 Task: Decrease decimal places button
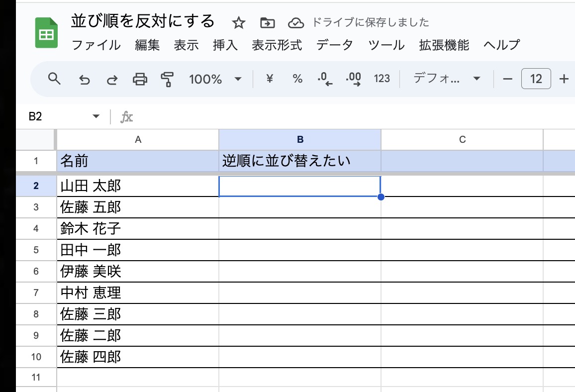tap(325, 79)
